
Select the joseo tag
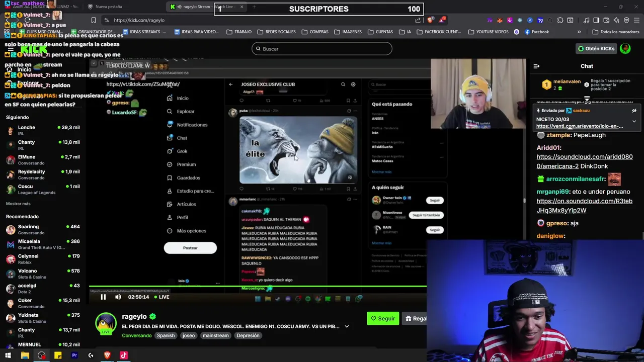189,335
